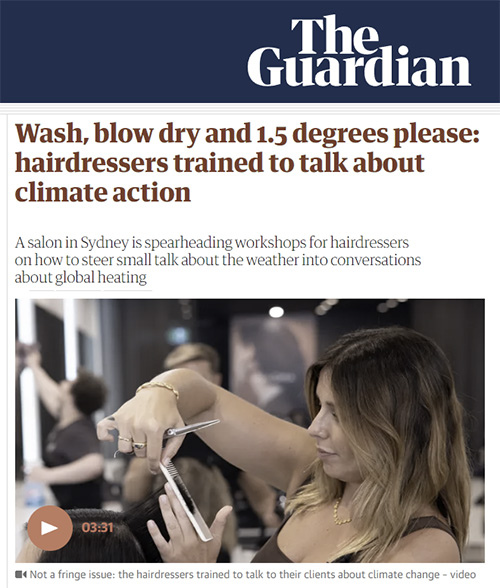Play the hairdresser video
This screenshot has height=588, width=500.
[x=50, y=528]
